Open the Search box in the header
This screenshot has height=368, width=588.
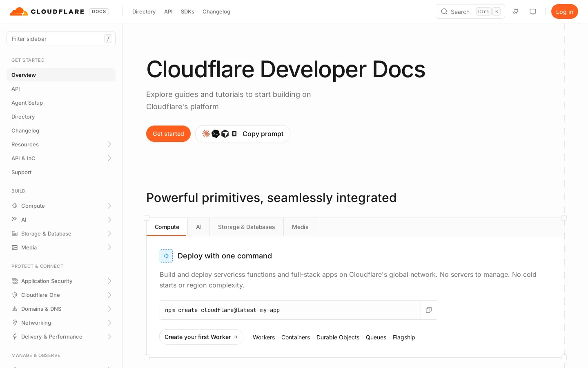(x=470, y=11)
